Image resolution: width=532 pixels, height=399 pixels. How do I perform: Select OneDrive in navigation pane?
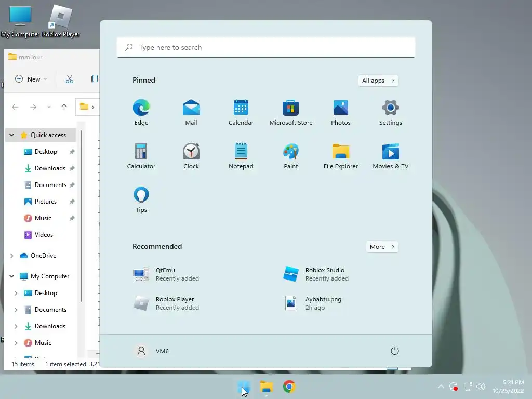44,256
